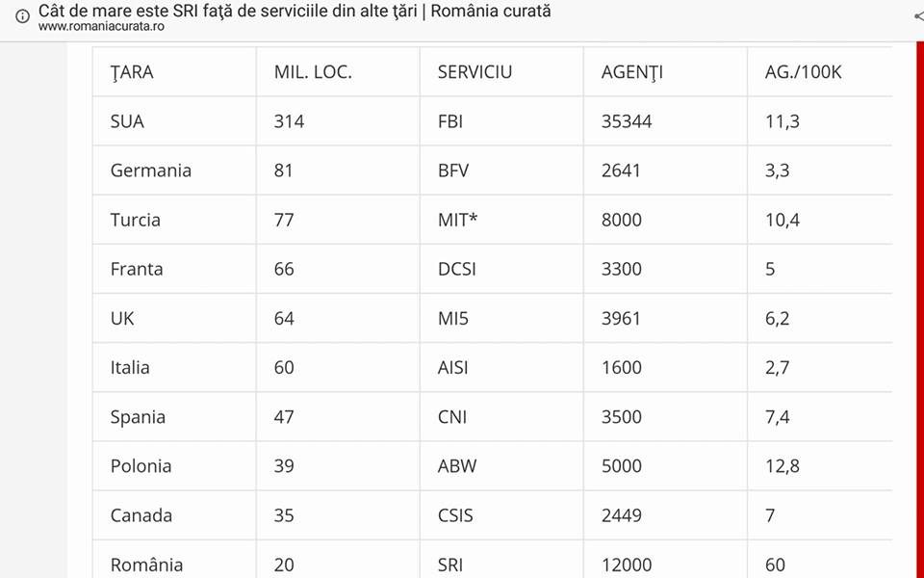This screenshot has width=924, height=578.
Task: Click the share icon at top right
Action: [917, 16]
